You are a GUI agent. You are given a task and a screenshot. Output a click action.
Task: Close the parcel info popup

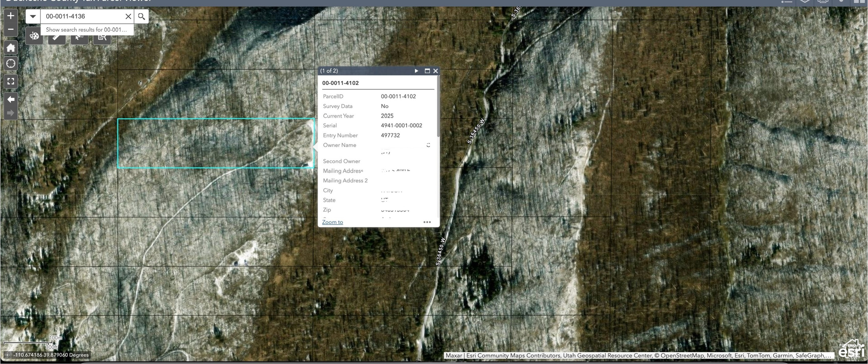[x=435, y=71]
